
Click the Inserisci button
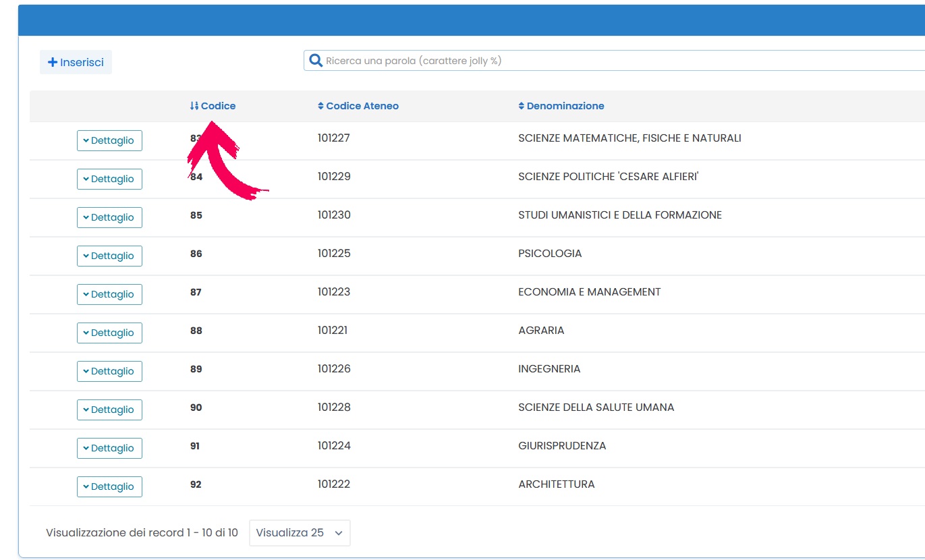76,62
